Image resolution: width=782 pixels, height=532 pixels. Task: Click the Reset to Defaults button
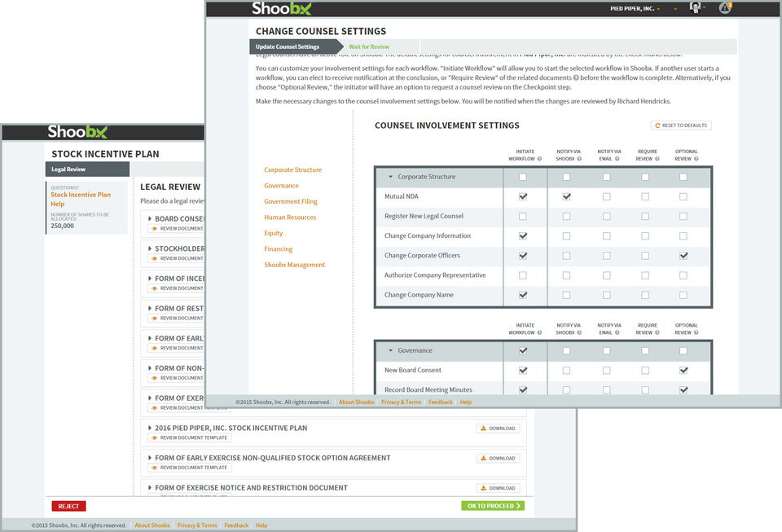[681, 125]
